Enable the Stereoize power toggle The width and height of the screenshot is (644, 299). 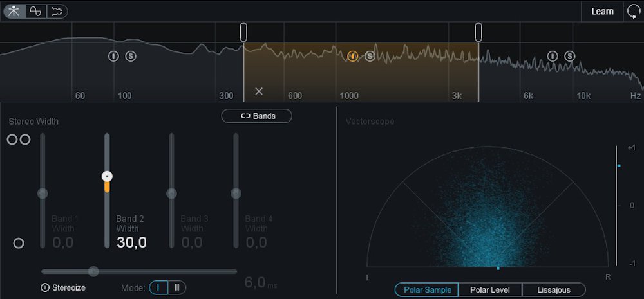[x=45, y=287]
